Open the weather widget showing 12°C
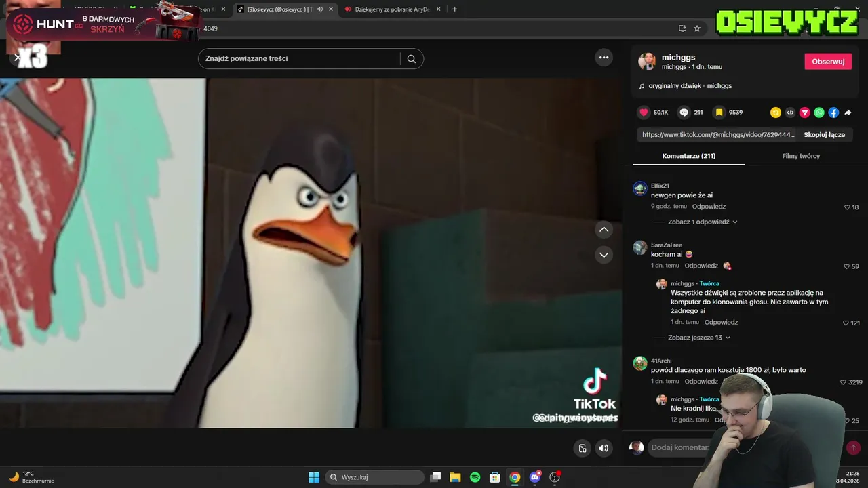 pyautogui.click(x=31, y=477)
